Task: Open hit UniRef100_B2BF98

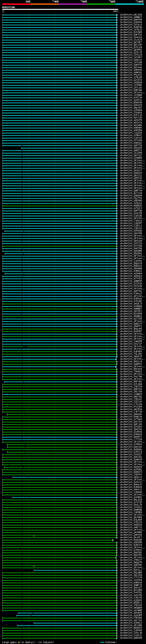Action: pyautogui.click(x=131, y=27)
